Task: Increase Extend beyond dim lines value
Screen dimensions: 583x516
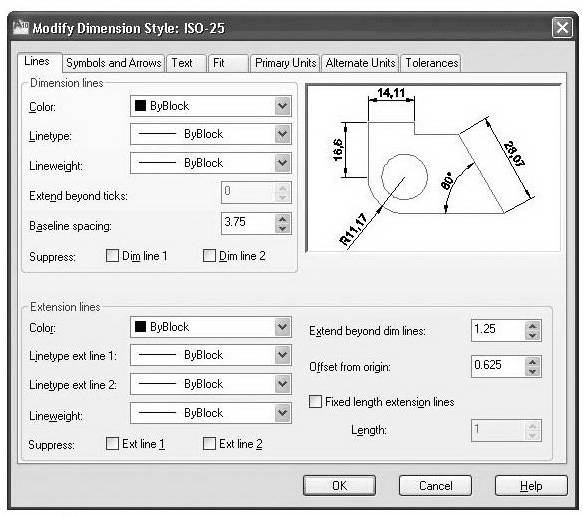Action: point(532,326)
